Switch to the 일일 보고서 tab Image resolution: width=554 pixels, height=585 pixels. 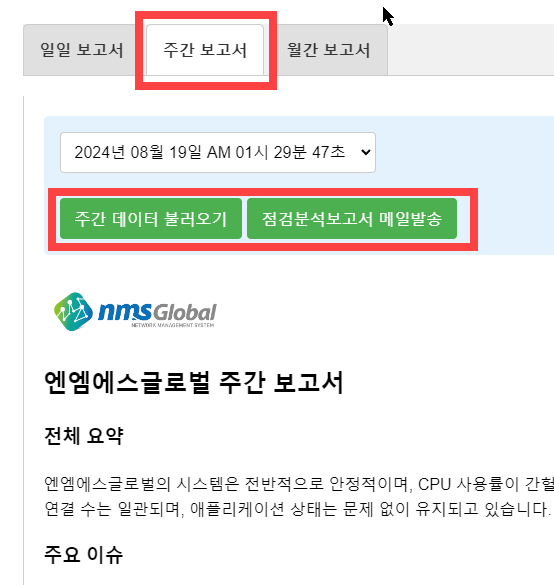tap(82, 50)
